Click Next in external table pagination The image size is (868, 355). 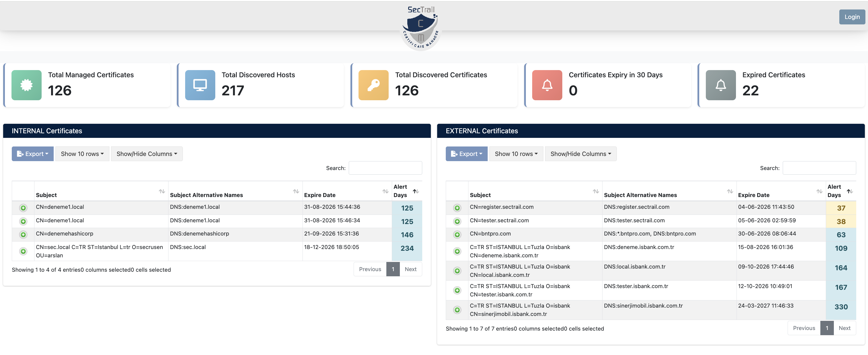coord(844,328)
